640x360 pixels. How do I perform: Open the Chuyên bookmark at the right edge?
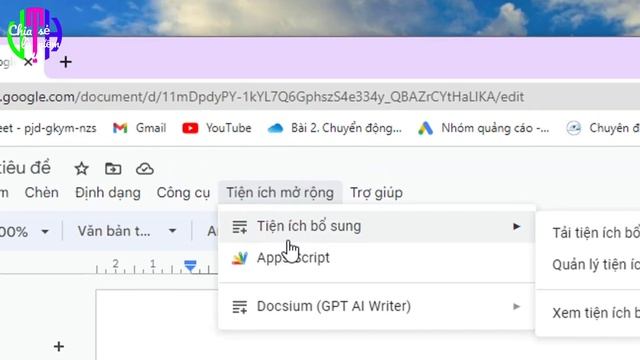click(x=603, y=128)
